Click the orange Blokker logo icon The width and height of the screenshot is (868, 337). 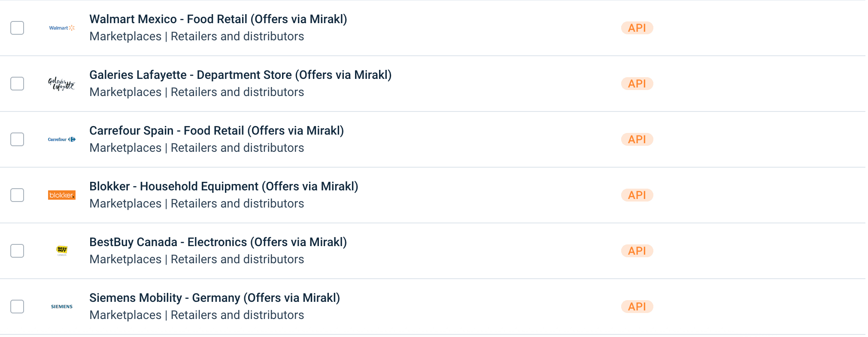[61, 195]
